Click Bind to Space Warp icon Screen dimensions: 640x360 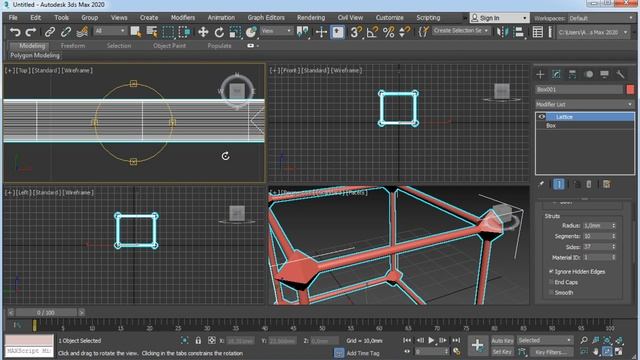point(82,32)
